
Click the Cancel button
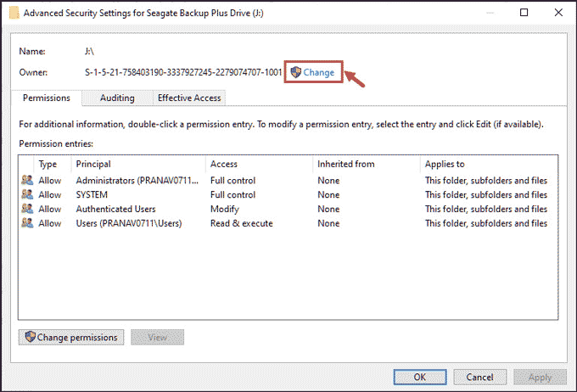(479, 377)
